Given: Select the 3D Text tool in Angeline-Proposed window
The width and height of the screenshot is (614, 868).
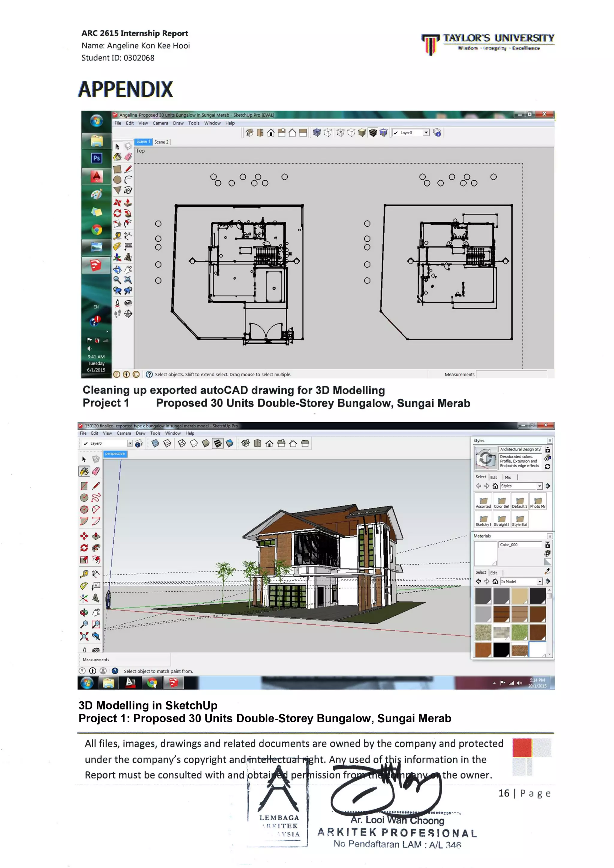Looking at the screenshot, I should tap(128, 257).
